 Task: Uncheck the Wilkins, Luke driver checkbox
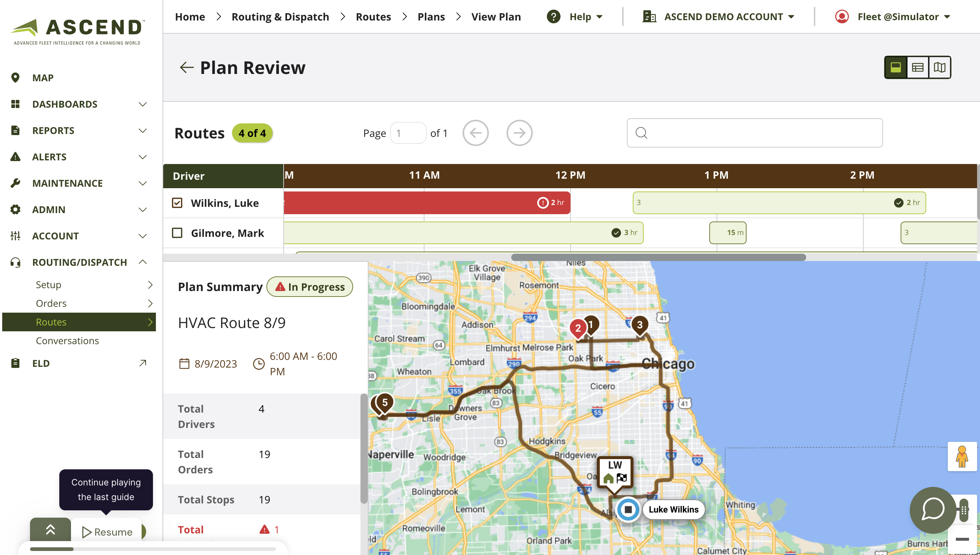[177, 203]
